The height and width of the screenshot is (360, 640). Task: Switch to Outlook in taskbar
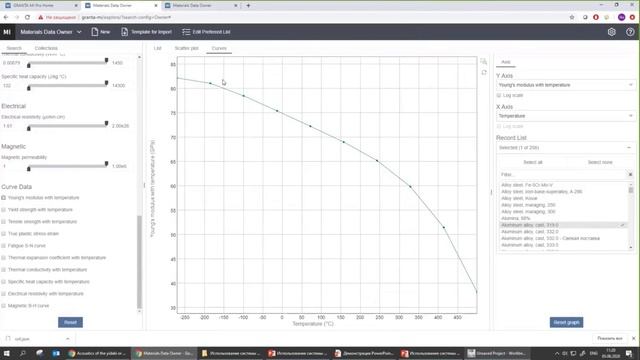56,353
